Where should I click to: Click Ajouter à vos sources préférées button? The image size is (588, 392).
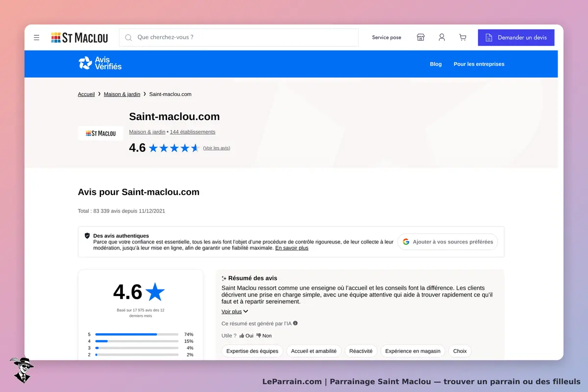448,242
